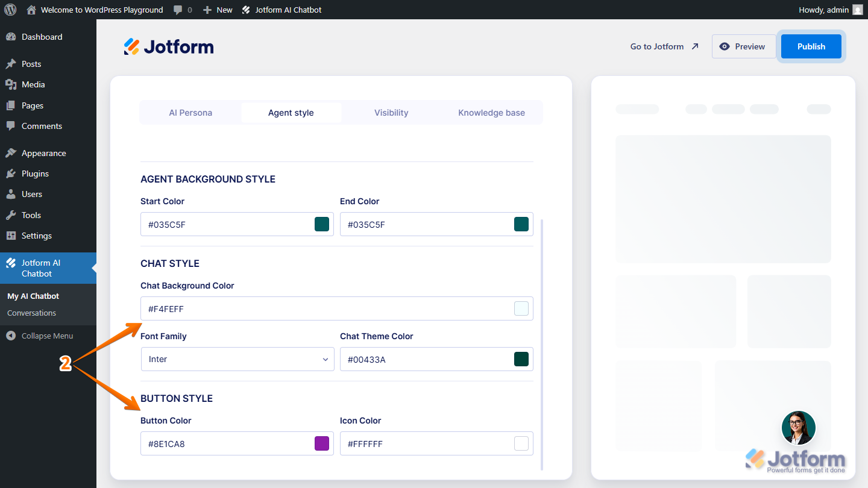Viewport: 868px width, 488px height.
Task: Open the white Icon Color swatch
Action: pos(521,443)
